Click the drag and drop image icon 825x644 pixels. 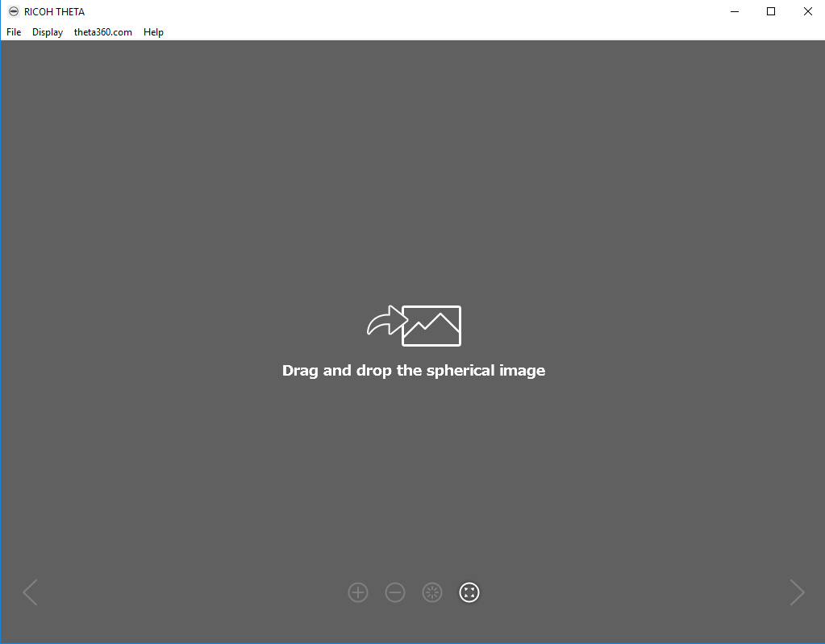tap(414, 326)
